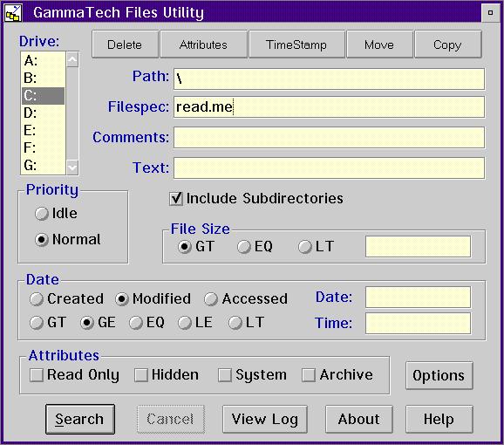Click into the Text search field
504x445 pixels.
coord(329,168)
